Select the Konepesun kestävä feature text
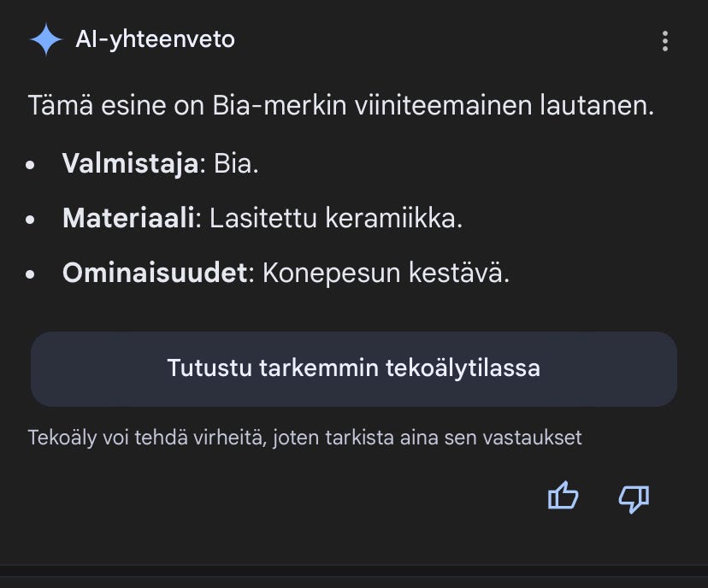Viewport: 708px width, 588px height. [359, 274]
